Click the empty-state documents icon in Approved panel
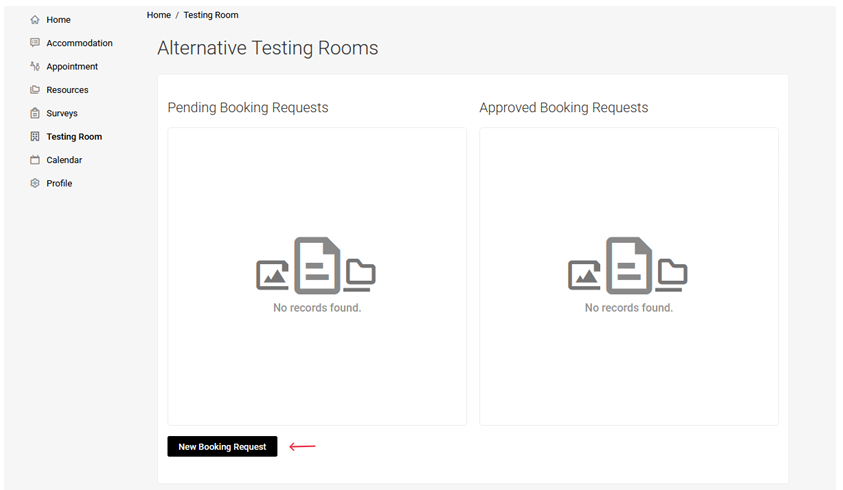 [x=628, y=266]
